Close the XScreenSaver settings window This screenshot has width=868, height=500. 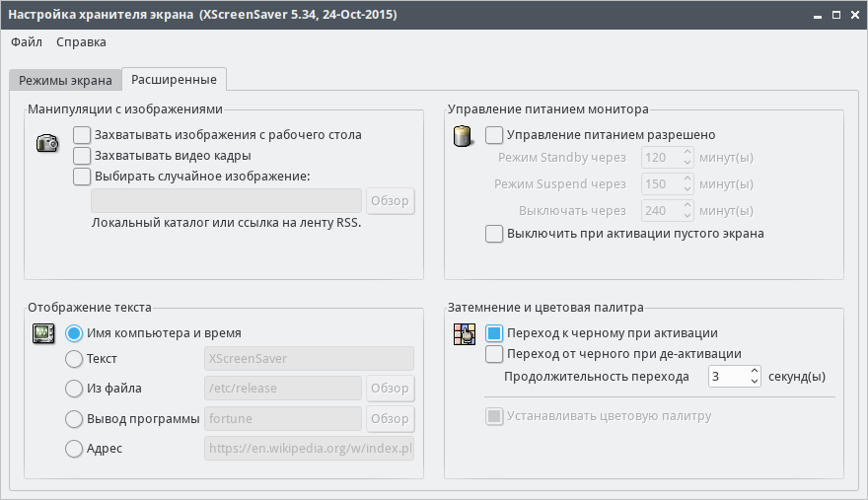pos(855,15)
